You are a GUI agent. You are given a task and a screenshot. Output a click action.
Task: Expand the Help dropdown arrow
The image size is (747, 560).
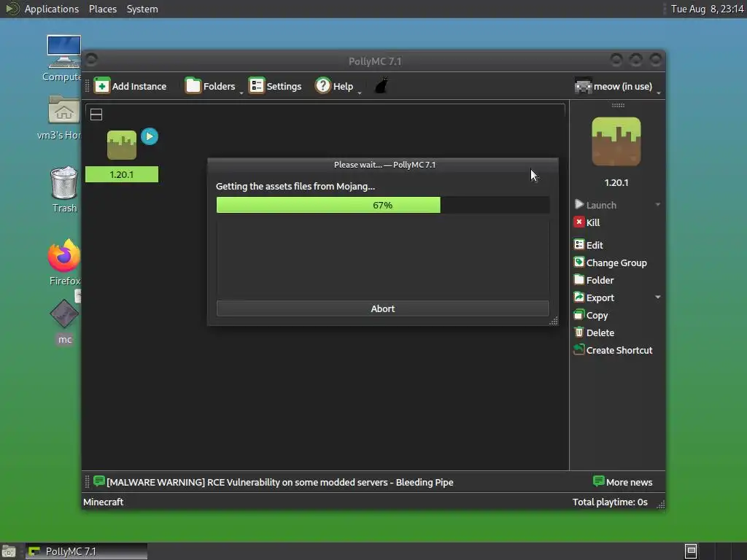[360, 93]
